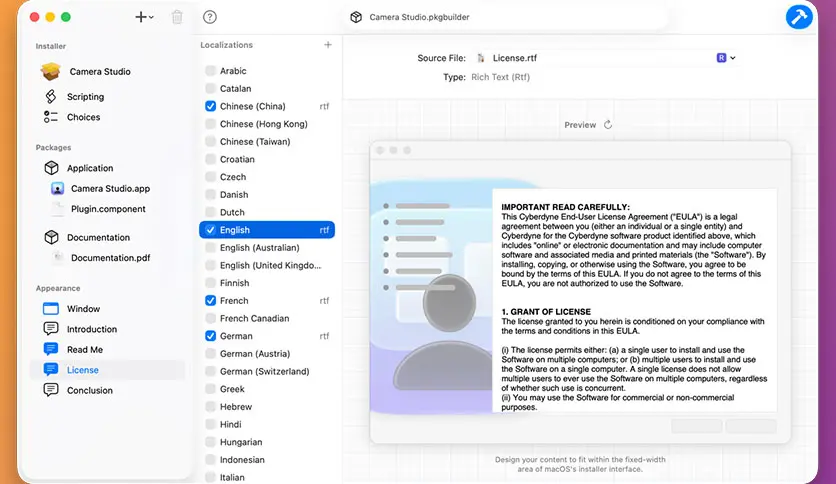Select English (Australian) language row
The width and height of the screenshot is (836, 484).
pyautogui.click(x=267, y=247)
